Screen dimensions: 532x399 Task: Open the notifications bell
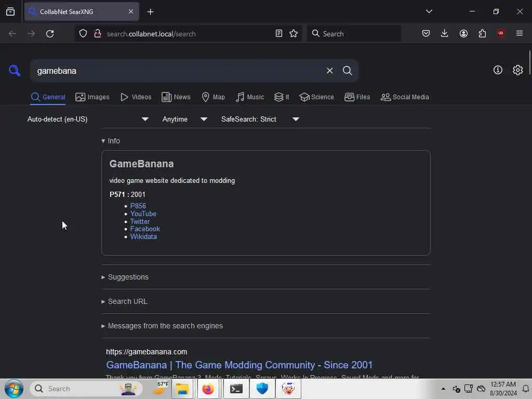526,389
